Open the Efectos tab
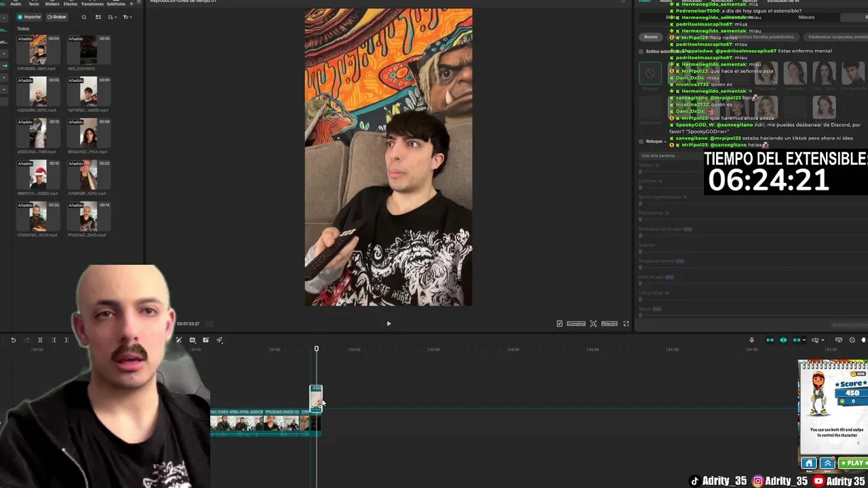The height and width of the screenshot is (488, 868). click(x=71, y=4)
